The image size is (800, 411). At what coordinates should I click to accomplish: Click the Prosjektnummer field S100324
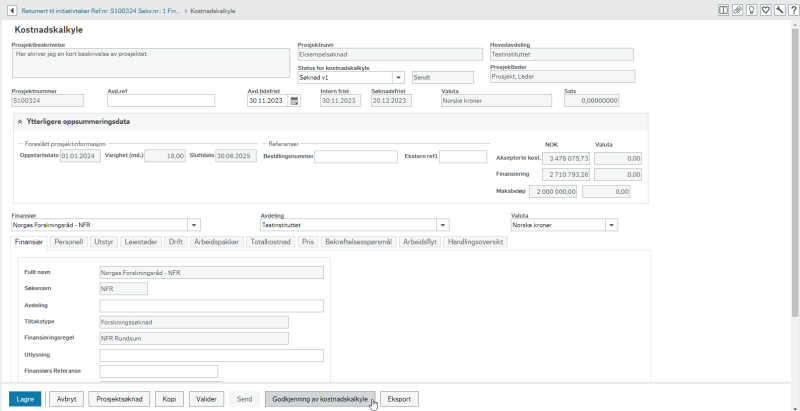(47, 100)
